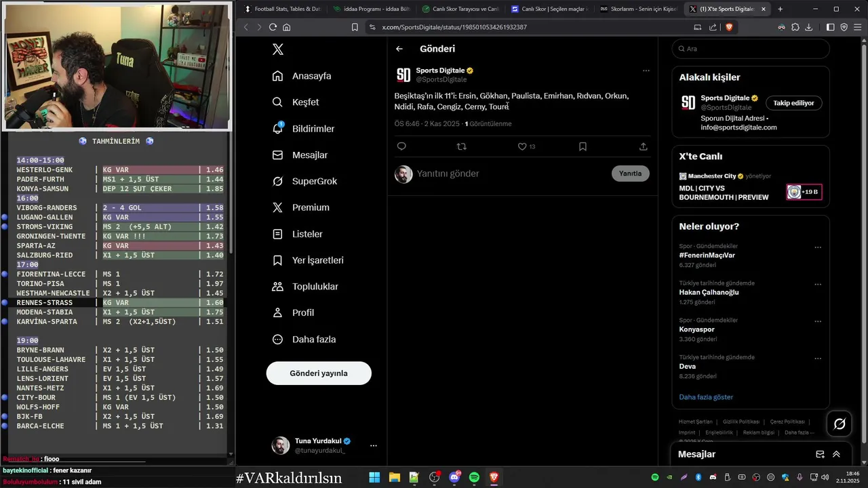868x488 pixels.
Task: Open Mesajlar in the left sidebar
Action: click(300, 155)
